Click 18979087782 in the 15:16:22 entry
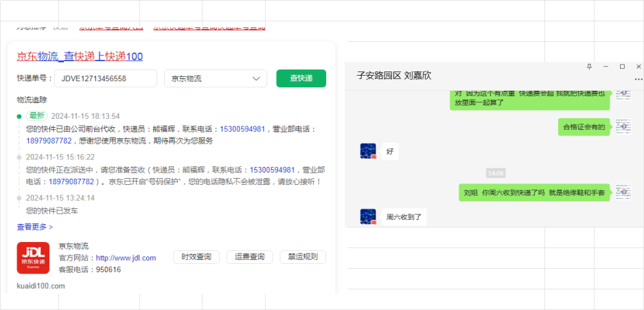This screenshot has height=310, width=644. [x=71, y=181]
